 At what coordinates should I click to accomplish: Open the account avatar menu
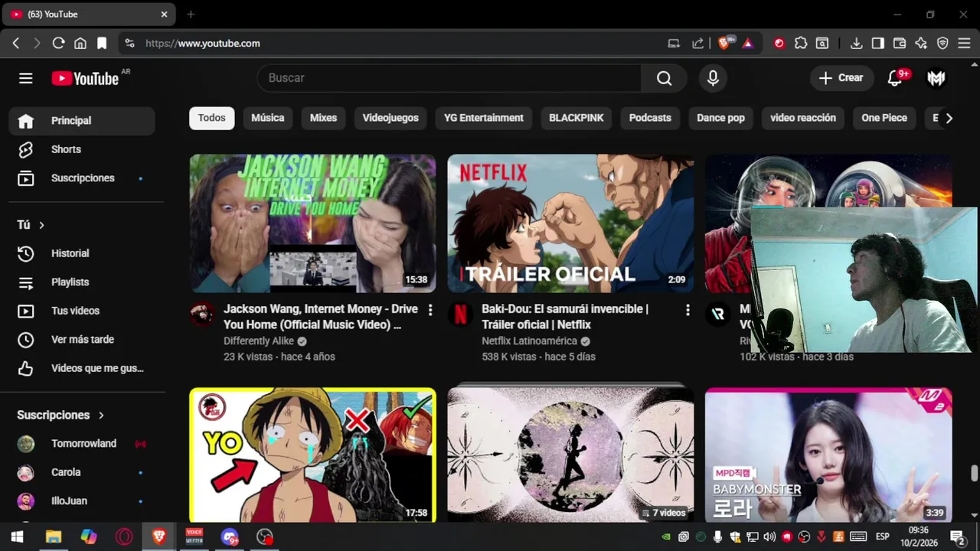point(936,78)
